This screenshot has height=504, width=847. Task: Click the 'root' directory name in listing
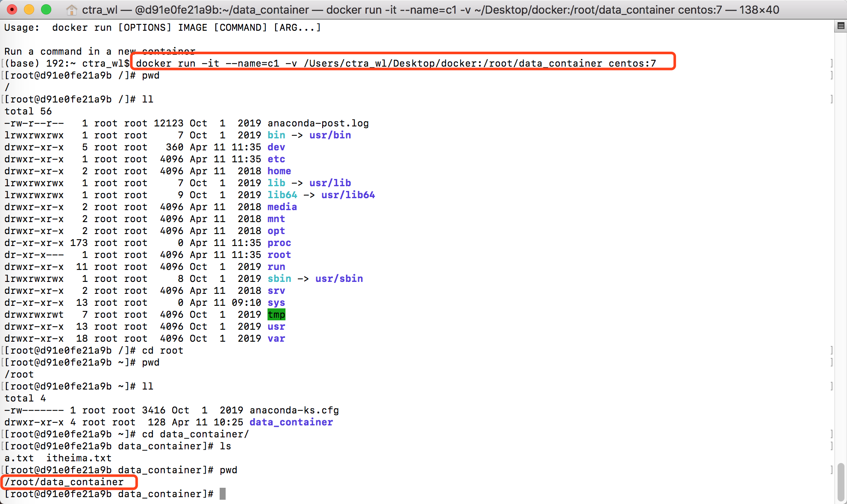[x=279, y=255]
